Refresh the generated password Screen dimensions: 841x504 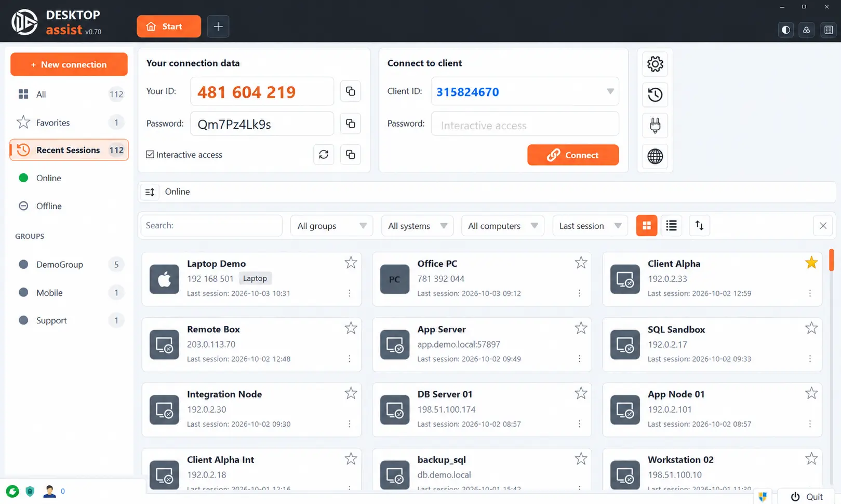(324, 155)
